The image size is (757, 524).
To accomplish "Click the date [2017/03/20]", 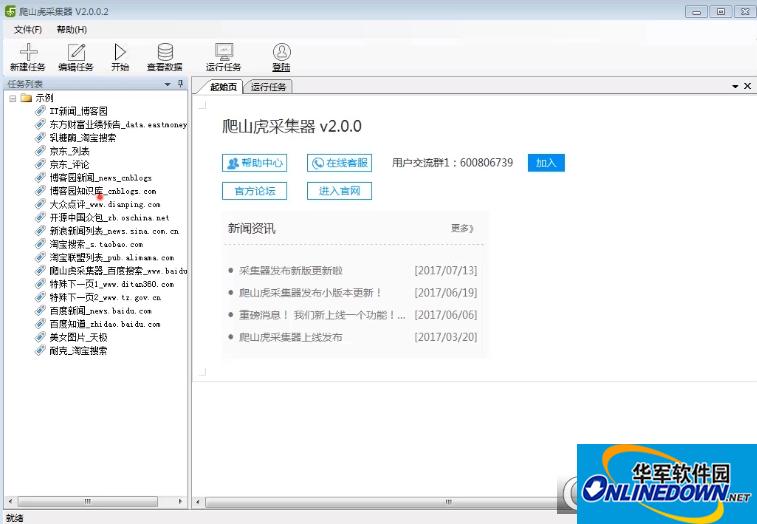I will click(446, 337).
